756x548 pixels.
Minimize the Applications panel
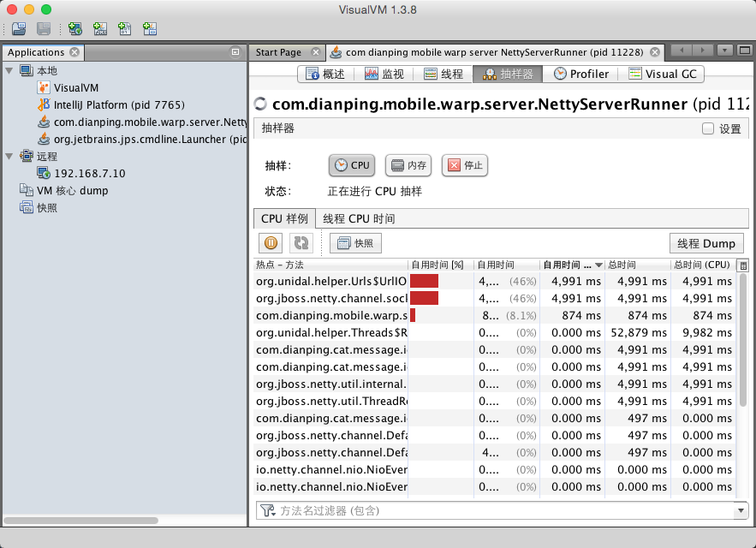235,52
